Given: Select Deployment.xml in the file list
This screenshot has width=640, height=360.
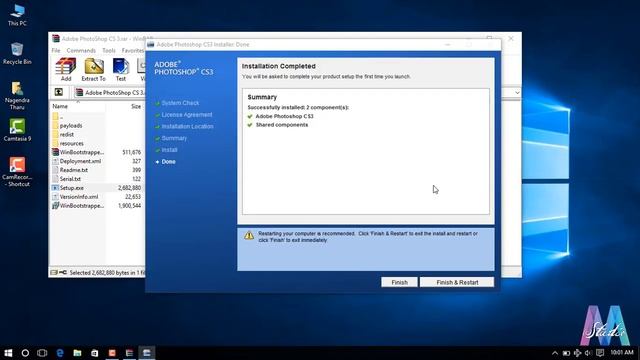Looking at the screenshot, I should pos(80,161).
